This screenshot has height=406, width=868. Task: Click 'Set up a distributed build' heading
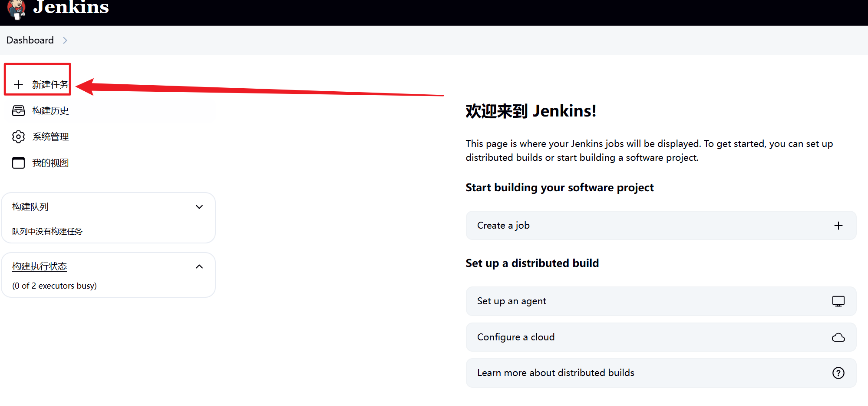[x=532, y=263]
